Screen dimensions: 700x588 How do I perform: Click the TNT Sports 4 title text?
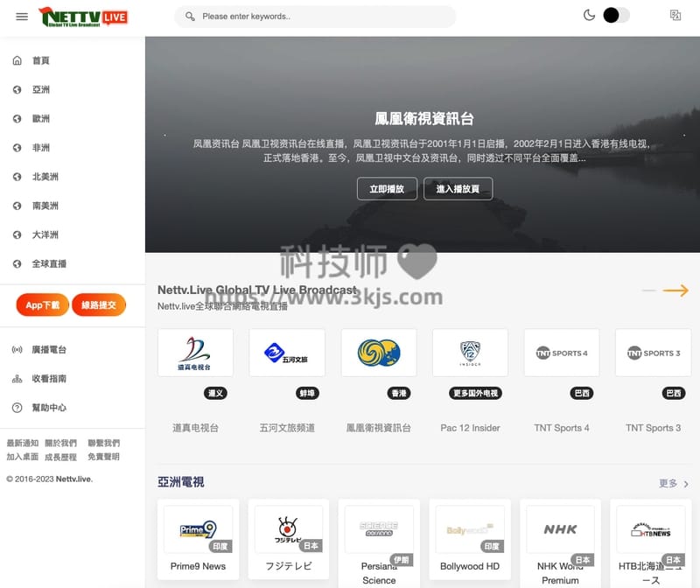coord(562,428)
